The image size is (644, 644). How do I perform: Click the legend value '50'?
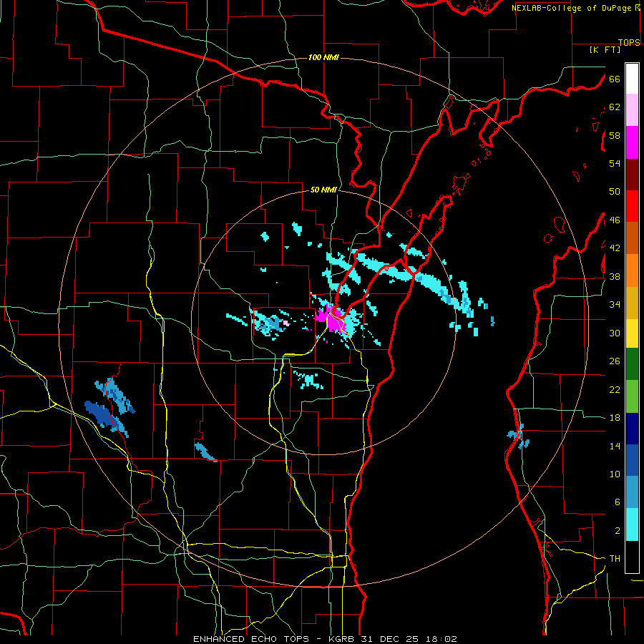(x=615, y=192)
